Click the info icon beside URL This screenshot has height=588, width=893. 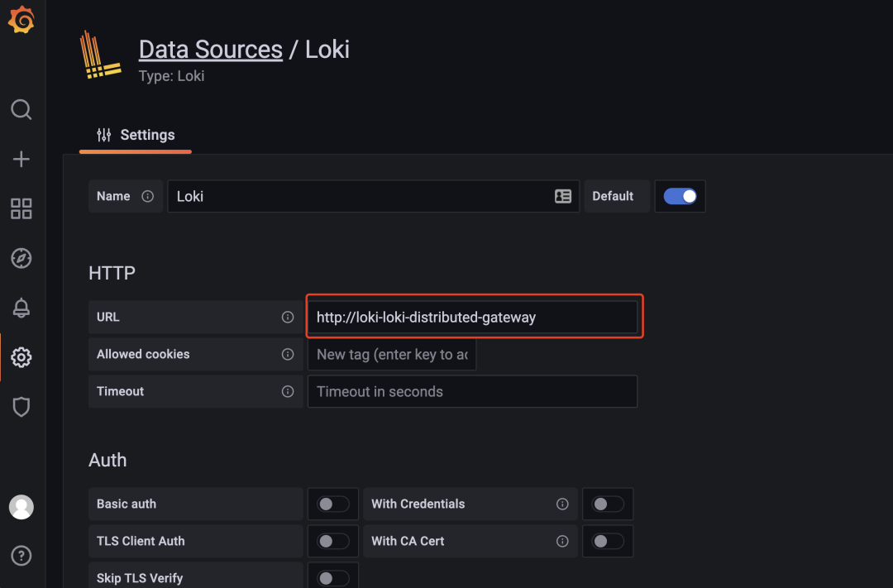pyautogui.click(x=288, y=317)
